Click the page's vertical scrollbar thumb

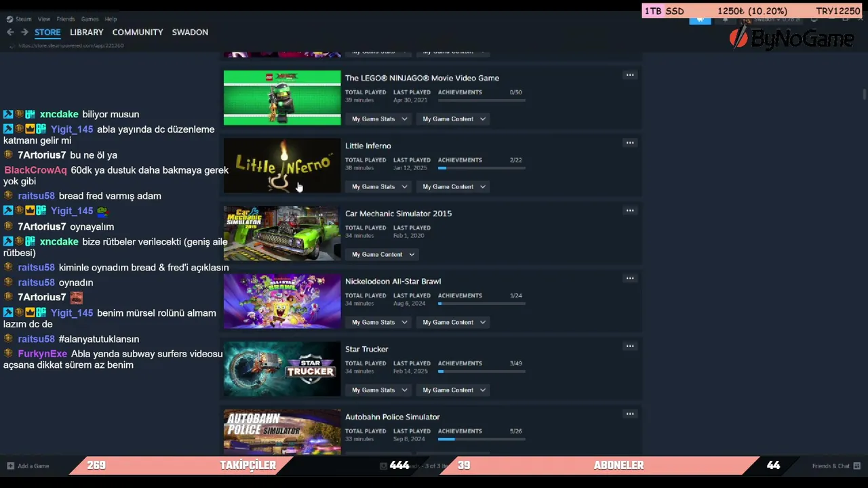tap(864, 94)
